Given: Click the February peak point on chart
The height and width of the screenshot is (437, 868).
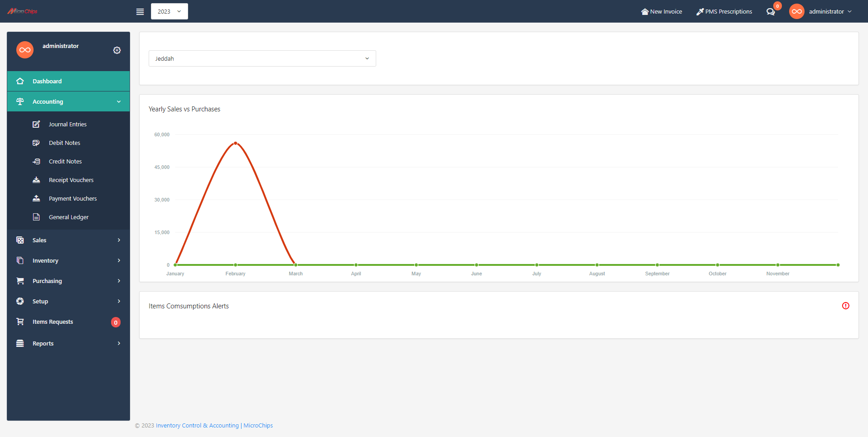Looking at the screenshot, I should [235, 143].
